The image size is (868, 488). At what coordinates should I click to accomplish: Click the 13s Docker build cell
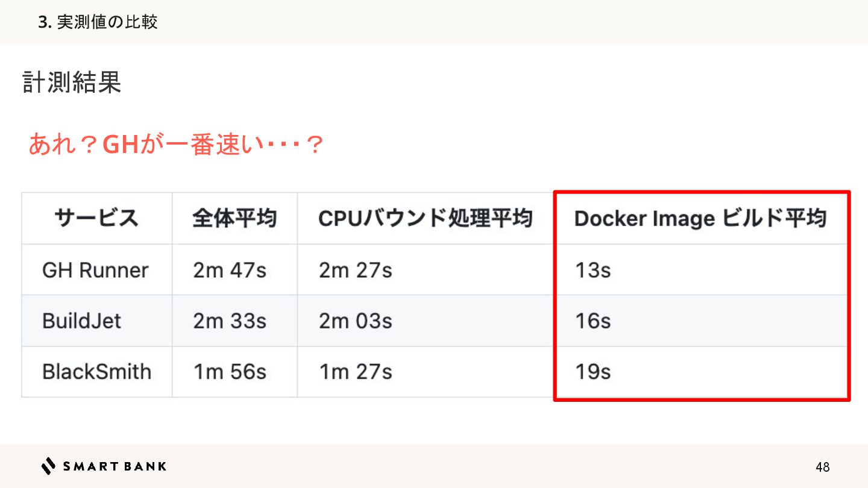point(593,270)
